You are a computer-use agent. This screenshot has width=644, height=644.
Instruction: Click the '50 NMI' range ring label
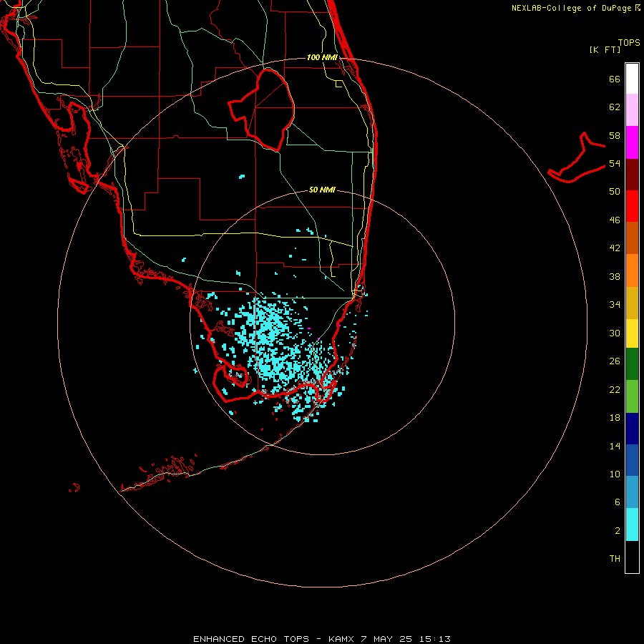pos(322,190)
